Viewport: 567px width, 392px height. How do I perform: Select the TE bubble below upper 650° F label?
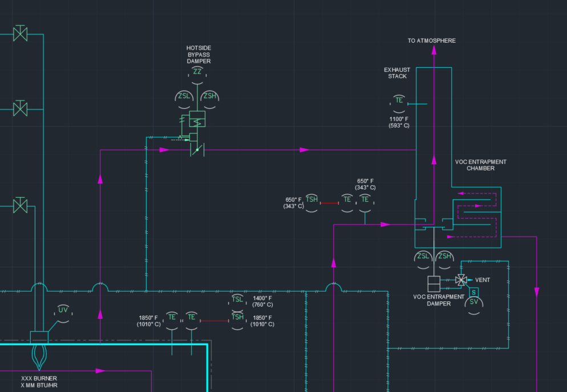coord(365,203)
